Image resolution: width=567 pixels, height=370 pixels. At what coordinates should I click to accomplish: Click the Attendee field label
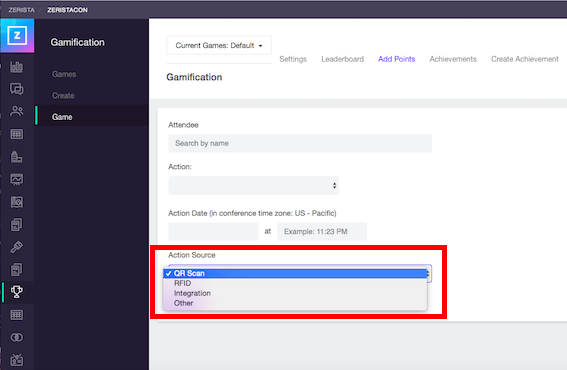pyautogui.click(x=183, y=125)
